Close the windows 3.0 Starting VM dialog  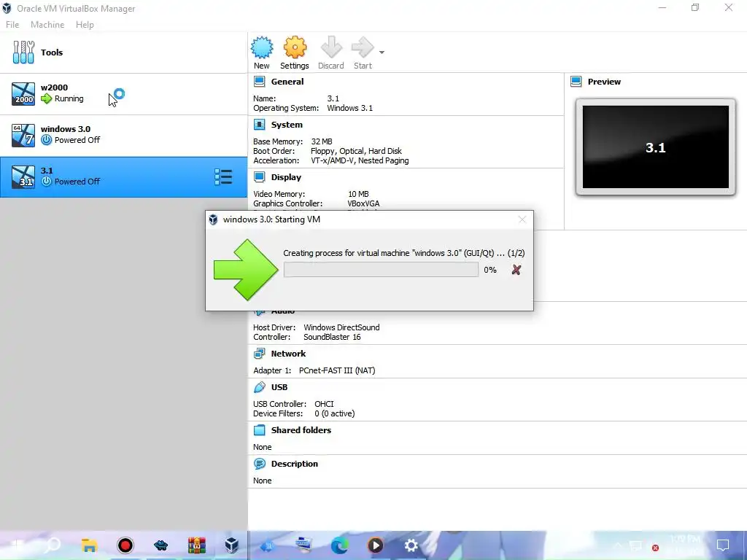pyautogui.click(x=522, y=219)
